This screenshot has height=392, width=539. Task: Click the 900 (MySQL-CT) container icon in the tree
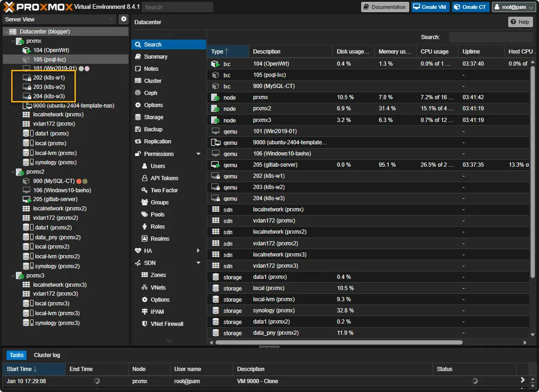pos(26,181)
